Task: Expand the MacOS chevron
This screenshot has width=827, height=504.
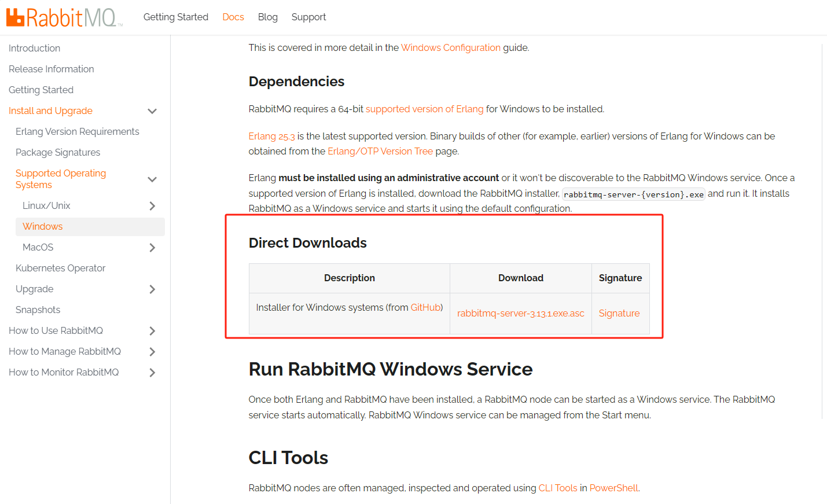Action: (x=152, y=248)
